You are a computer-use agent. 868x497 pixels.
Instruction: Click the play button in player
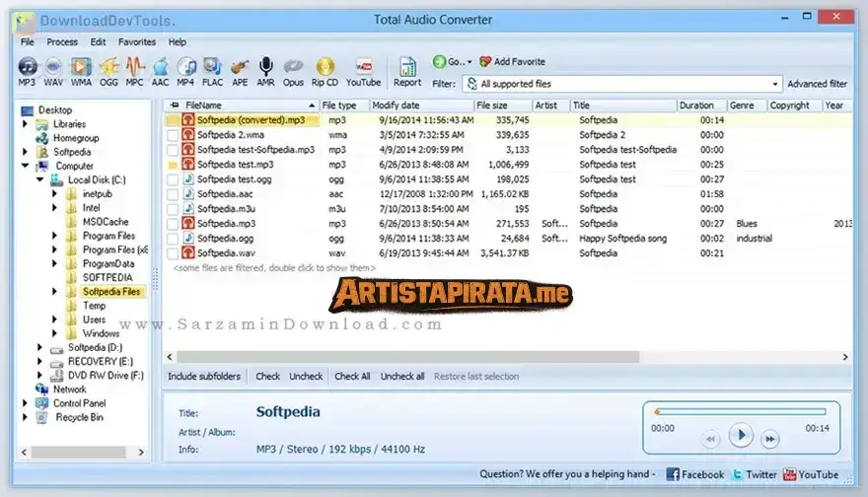tap(741, 436)
